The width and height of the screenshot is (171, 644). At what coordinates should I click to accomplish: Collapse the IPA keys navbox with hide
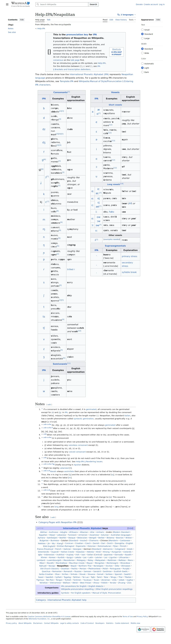[130, 528]
